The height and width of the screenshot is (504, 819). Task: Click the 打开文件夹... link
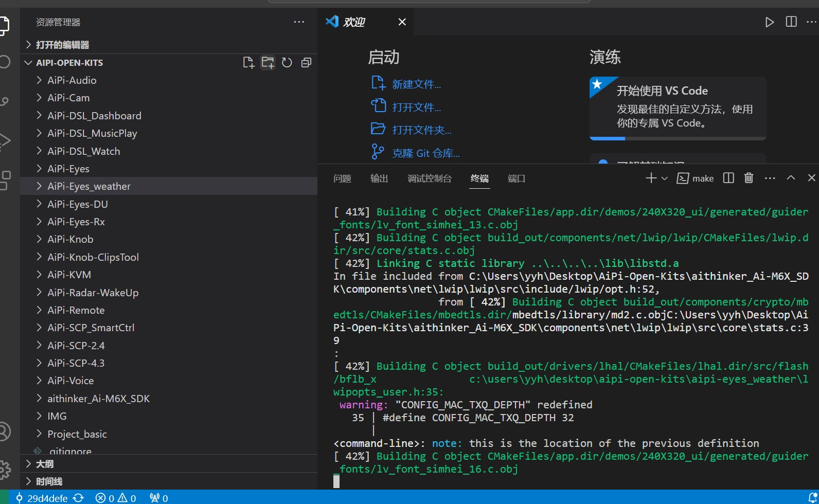tap(421, 130)
